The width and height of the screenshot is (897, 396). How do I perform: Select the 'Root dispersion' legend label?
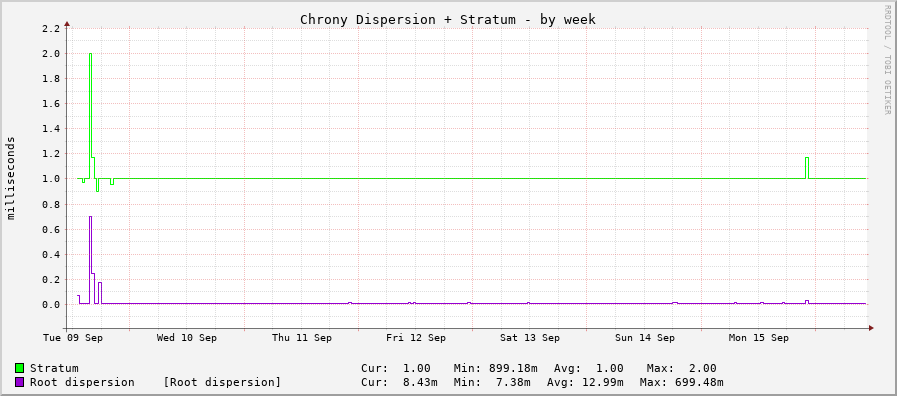[x=82, y=382]
